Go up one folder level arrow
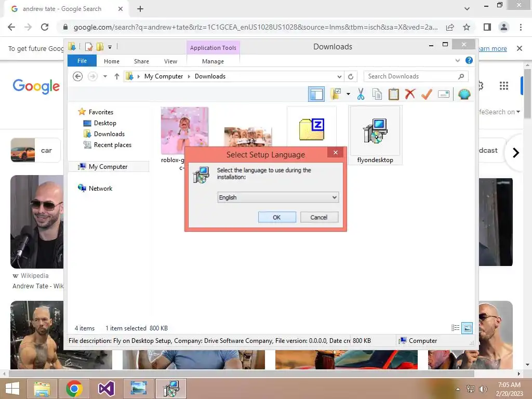The height and width of the screenshot is (399, 532). (x=117, y=76)
